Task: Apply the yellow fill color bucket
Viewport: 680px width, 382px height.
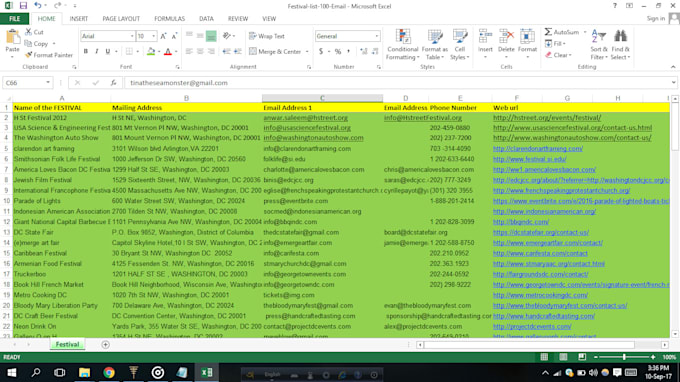Action: [x=151, y=52]
